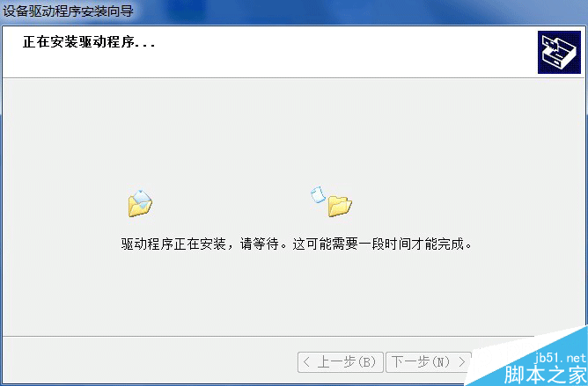Click the copy animation area between folders
The height and width of the screenshot is (386, 588).
click(x=232, y=203)
